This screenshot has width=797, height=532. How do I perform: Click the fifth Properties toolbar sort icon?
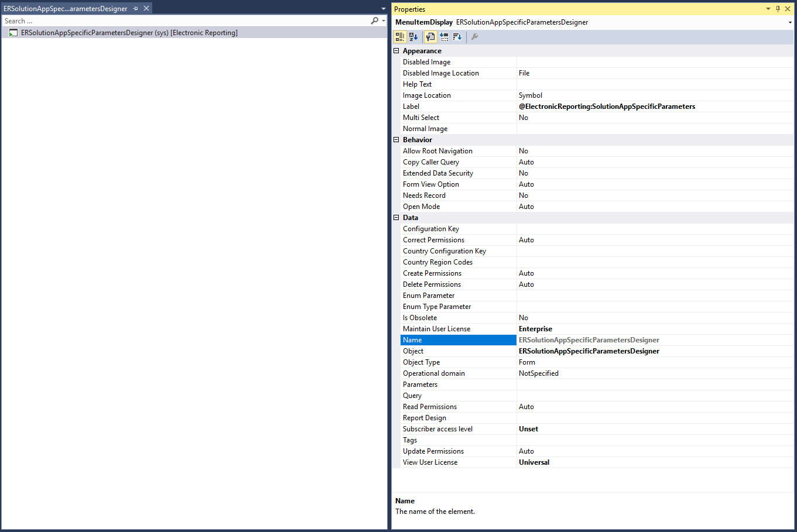[x=457, y=37]
